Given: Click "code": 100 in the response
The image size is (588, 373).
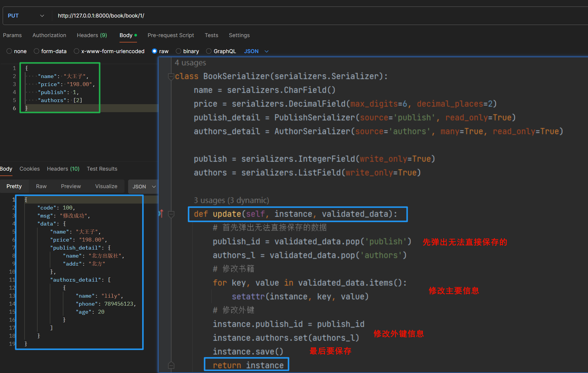Looking at the screenshot, I should pyautogui.click(x=56, y=208).
